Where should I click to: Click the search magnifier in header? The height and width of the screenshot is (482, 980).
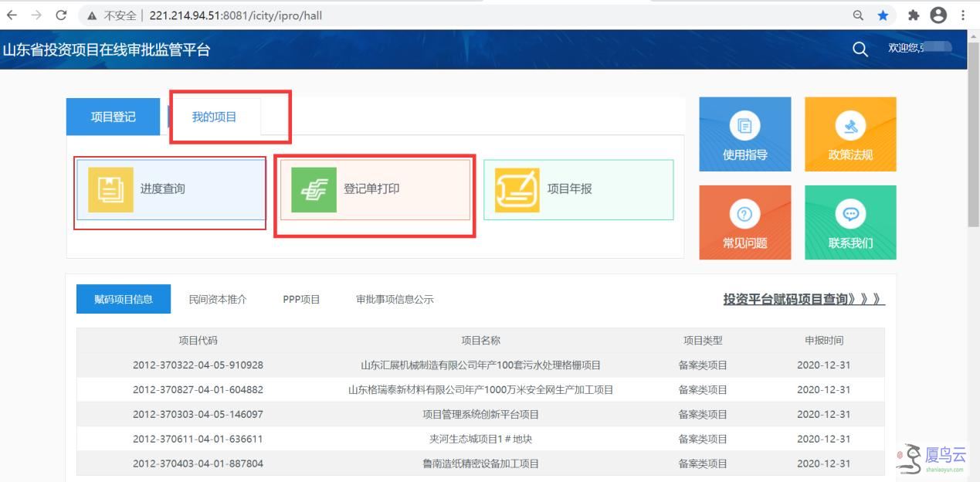click(x=860, y=49)
